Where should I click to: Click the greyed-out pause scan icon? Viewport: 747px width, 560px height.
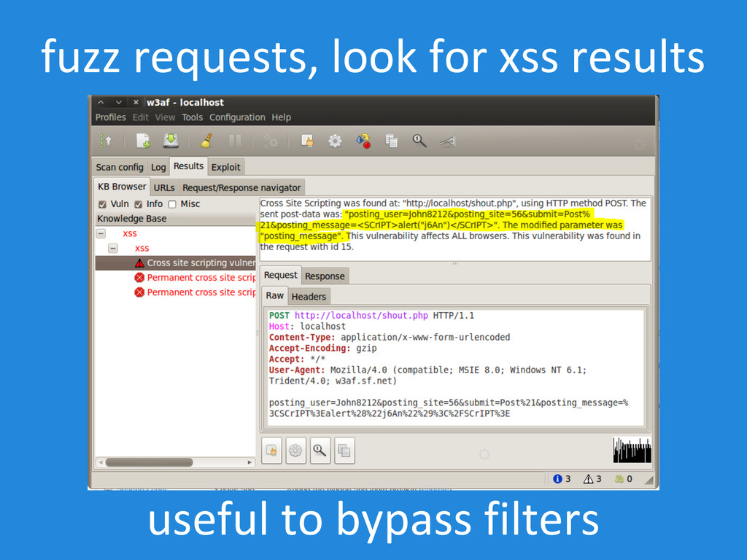235,141
